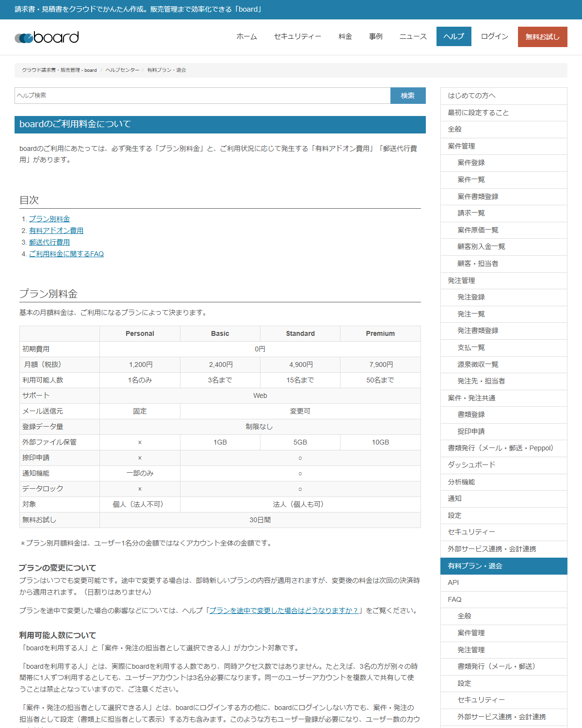This screenshot has height=728, width=582.
Task: Open ご利用料金に関するFAQ link
Action: pyautogui.click(x=66, y=254)
